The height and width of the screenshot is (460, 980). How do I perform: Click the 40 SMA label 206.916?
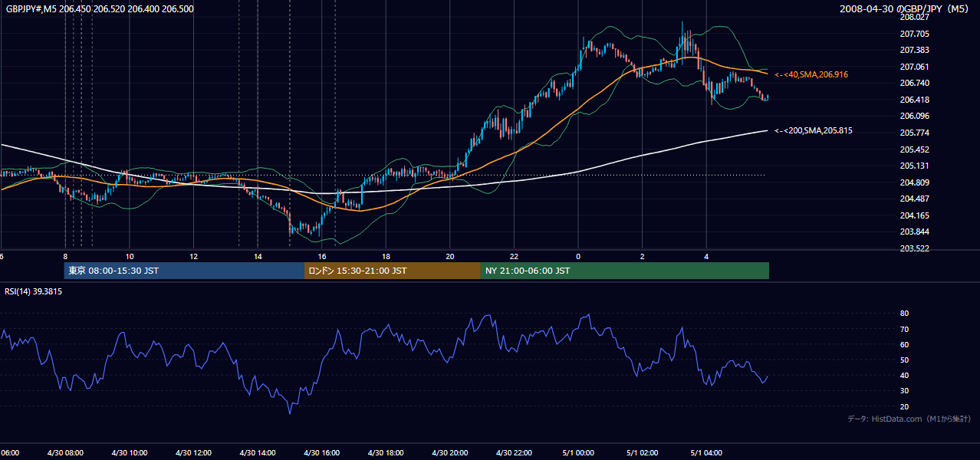[x=811, y=74]
